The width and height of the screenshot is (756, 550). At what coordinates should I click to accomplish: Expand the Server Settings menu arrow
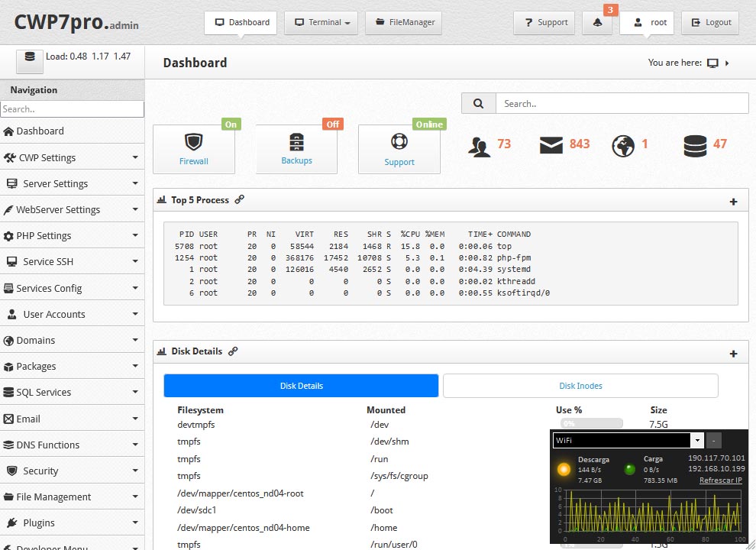135,183
